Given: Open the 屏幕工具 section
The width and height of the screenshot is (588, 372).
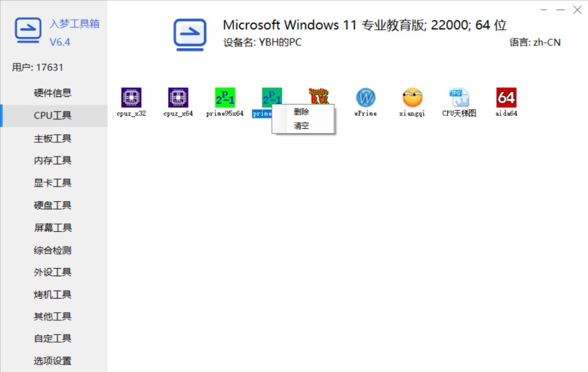Looking at the screenshot, I should [x=52, y=228].
